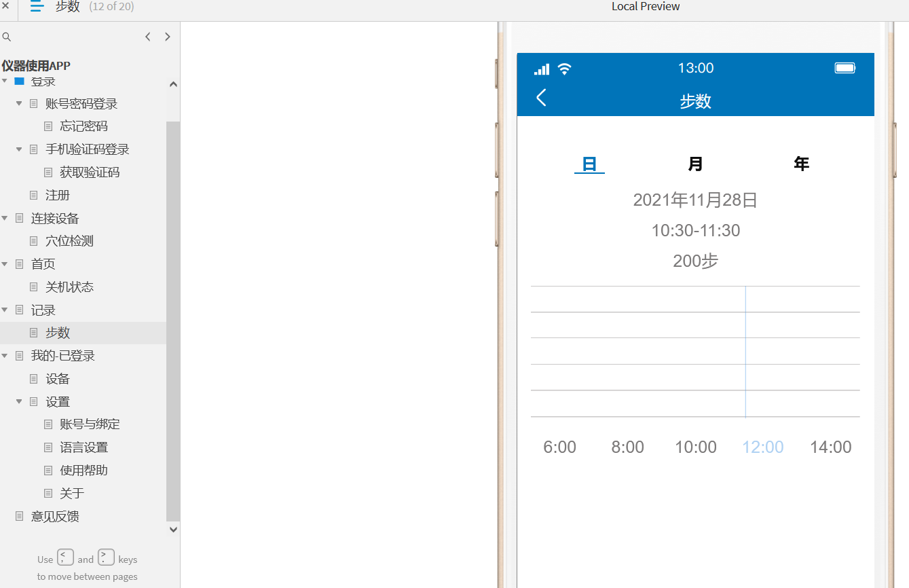Open the 关于 page
This screenshot has width=909, height=588.
tap(72, 494)
